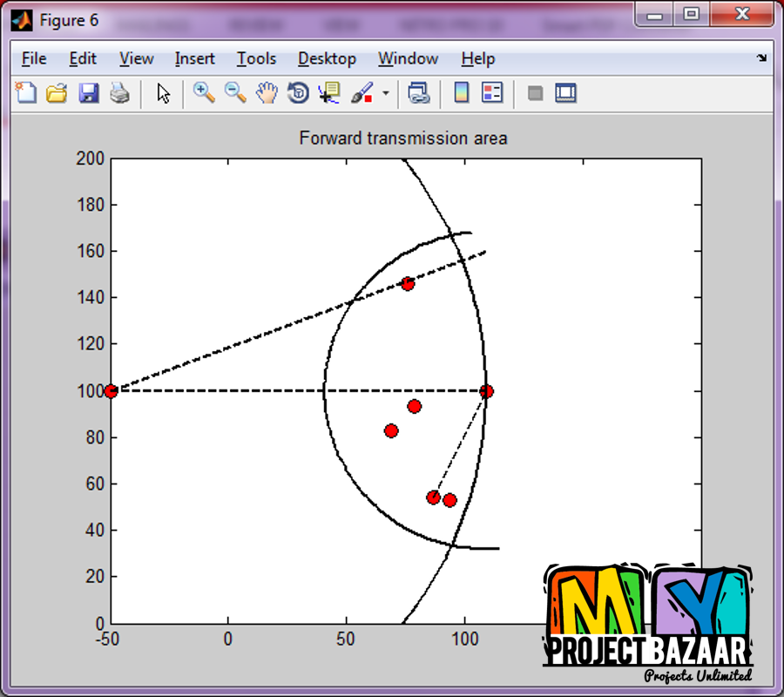784x697 pixels.
Task: Click the red node at the upper dashed line
Action: (x=408, y=284)
